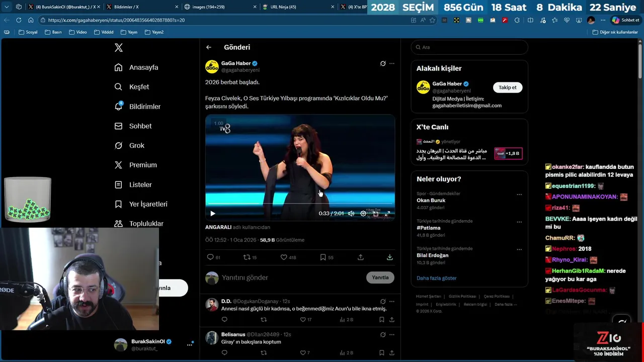The width and height of the screenshot is (644, 362).
Task: Open Listeler in the sidebar
Action: (133, 185)
